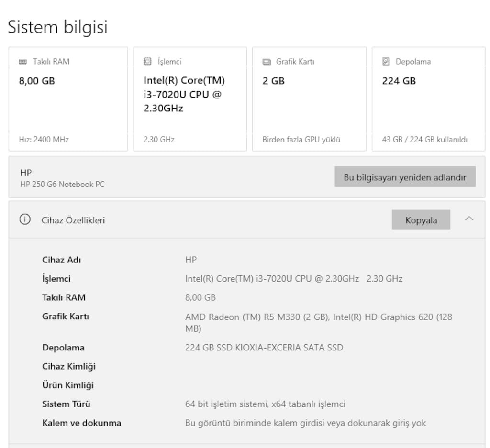Click the İşlemci processor chip icon
490x448 pixels.
coord(147,61)
